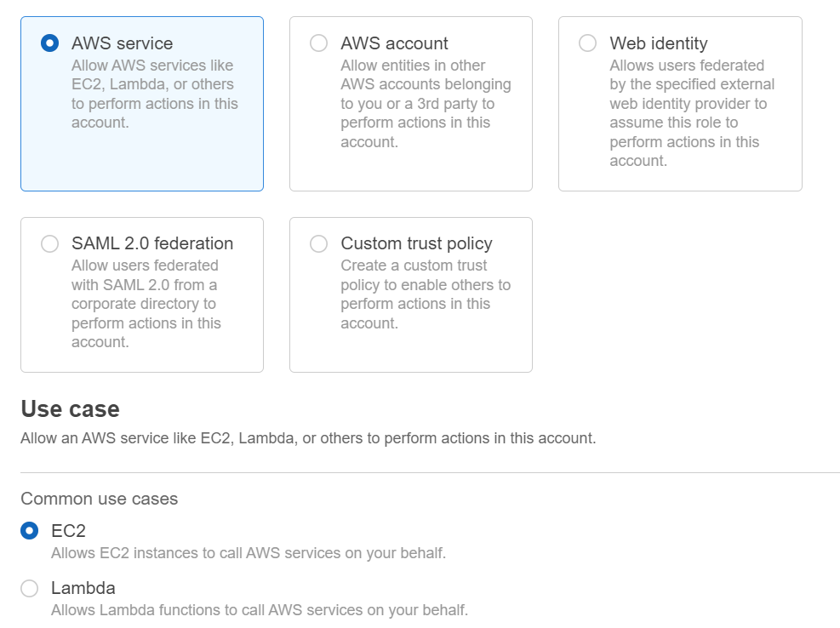Click the 'Common use cases' label
The image size is (840, 628).
click(x=99, y=499)
